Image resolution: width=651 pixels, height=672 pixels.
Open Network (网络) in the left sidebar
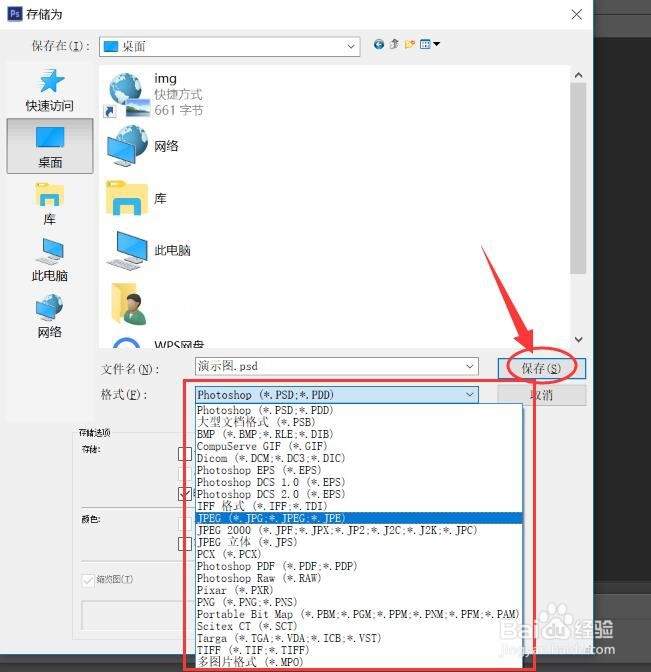pos(50,316)
